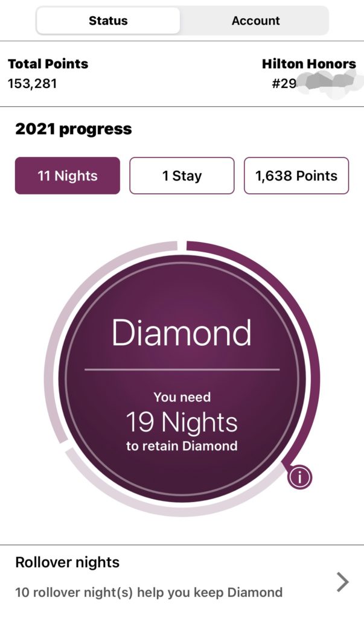
Task: Open the Account tab
Action: tap(255, 21)
